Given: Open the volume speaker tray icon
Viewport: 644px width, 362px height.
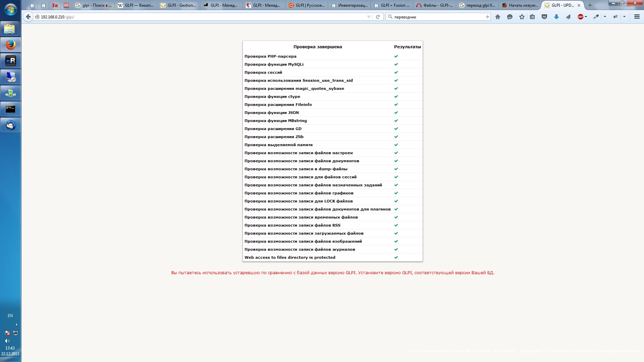Looking at the screenshot, I should (x=7, y=341).
